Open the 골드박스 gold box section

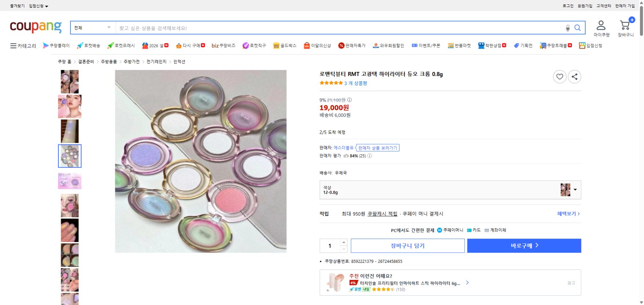click(284, 45)
